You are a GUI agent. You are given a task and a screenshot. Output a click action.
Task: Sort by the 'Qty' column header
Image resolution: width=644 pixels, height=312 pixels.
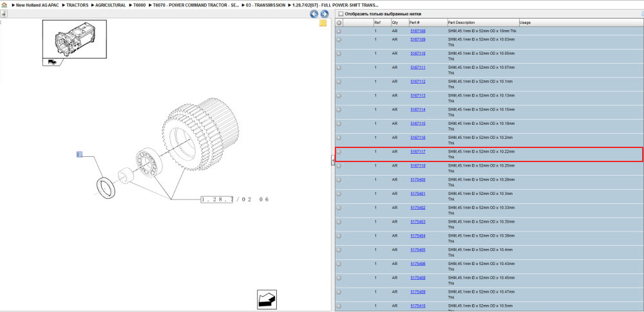pos(400,23)
